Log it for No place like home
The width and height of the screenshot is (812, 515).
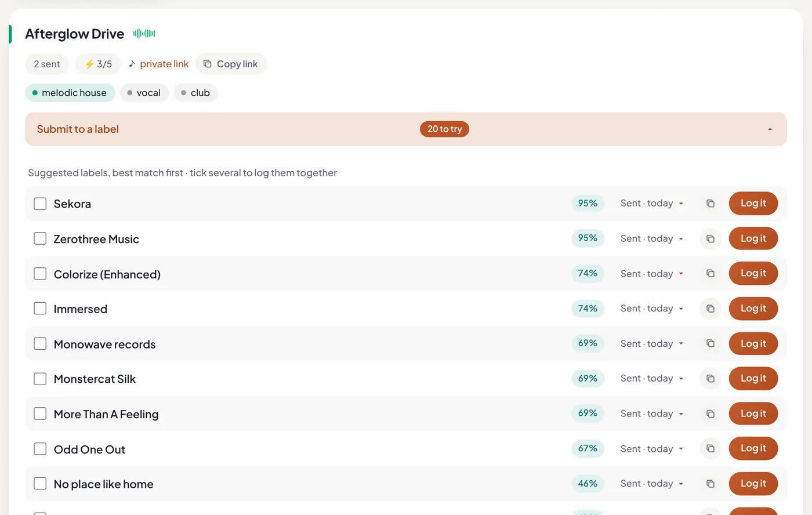tap(753, 484)
